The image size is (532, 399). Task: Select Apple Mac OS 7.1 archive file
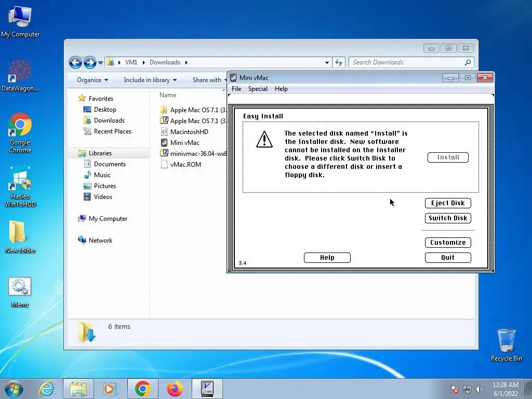tap(193, 121)
